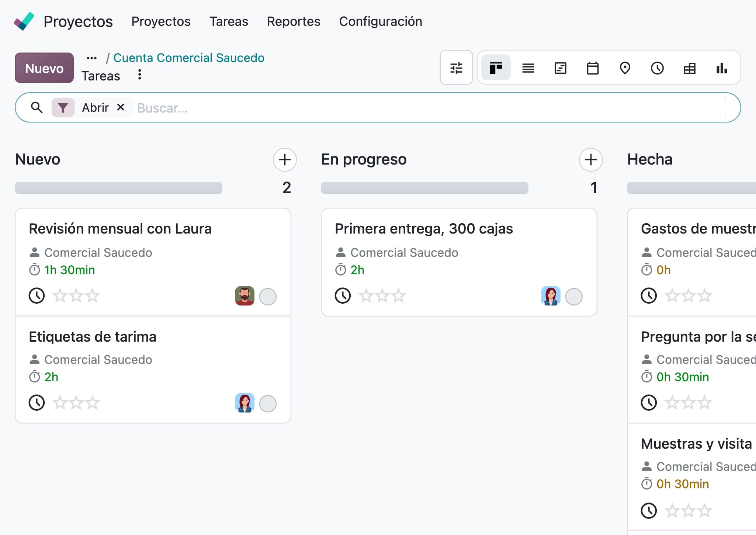Open activity clock on Revisión mensual card
The width and height of the screenshot is (756, 535).
37,296
